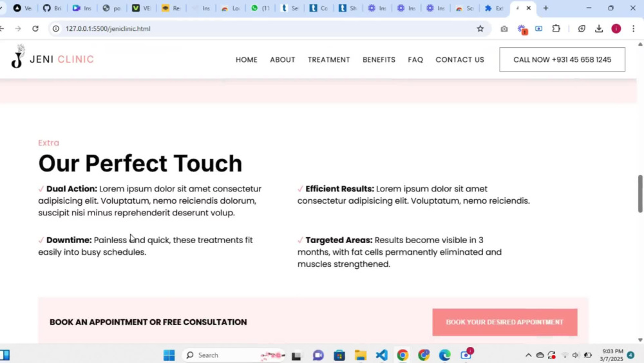The image size is (644, 363).
Task: Click the 'Targeted Areas:' bold text
Action: (339, 240)
